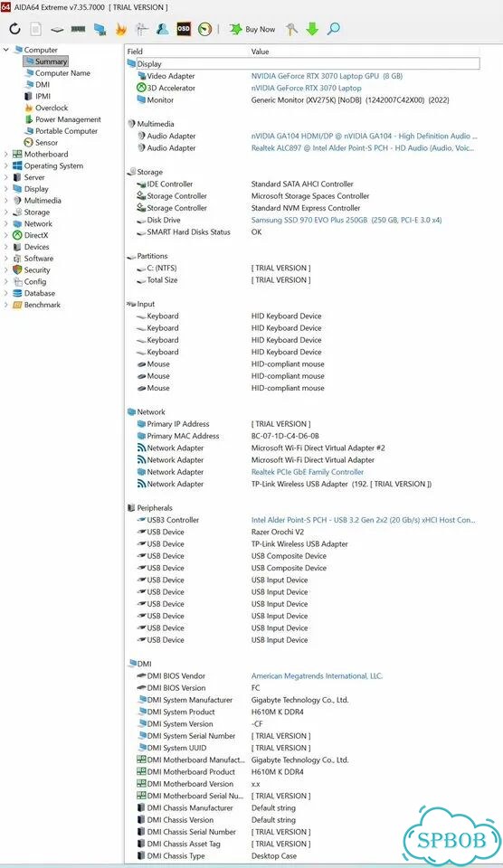Click the green download update arrow

coord(312,29)
